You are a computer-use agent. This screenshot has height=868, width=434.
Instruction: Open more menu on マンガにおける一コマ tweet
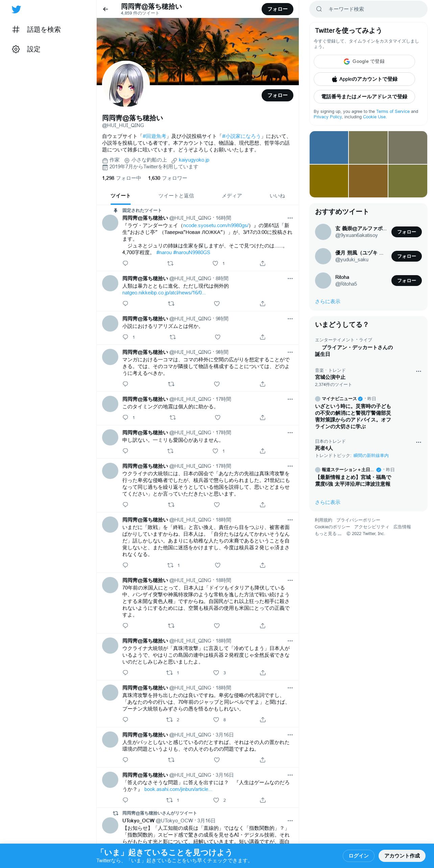click(x=290, y=352)
